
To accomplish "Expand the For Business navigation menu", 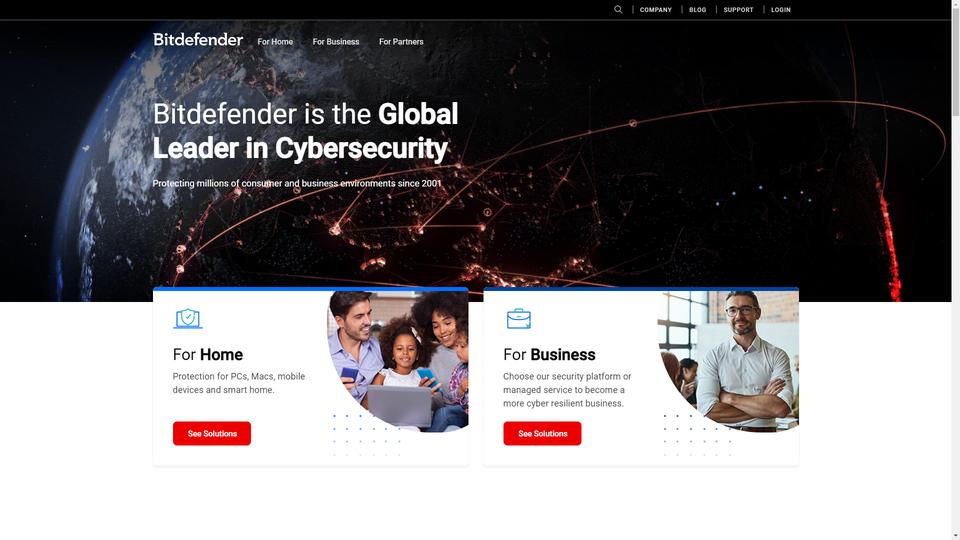I will coord(336,42).
